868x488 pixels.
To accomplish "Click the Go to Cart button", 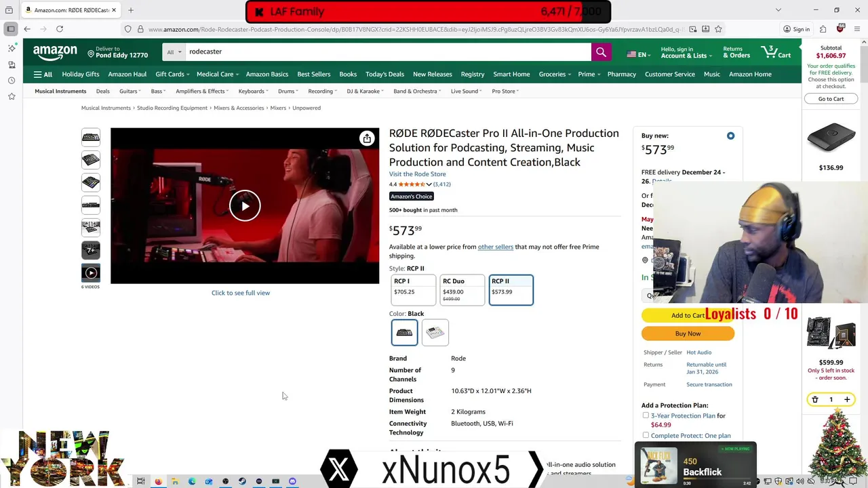I will [831, 99].
